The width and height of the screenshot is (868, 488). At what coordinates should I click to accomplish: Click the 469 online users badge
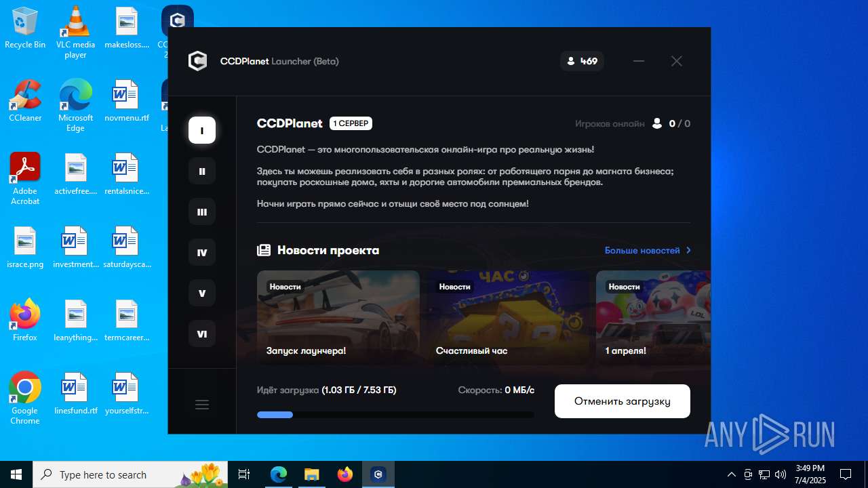(x=582, y=61)
